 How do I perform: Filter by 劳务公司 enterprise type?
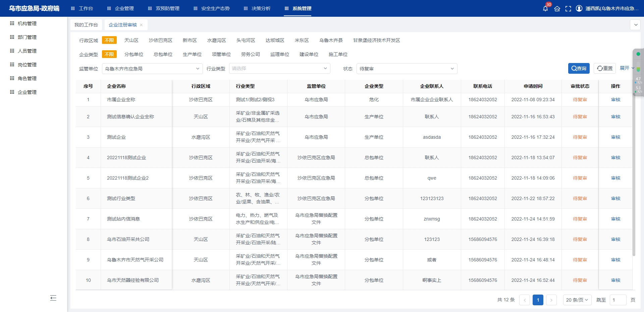click(x=251, y=54)
